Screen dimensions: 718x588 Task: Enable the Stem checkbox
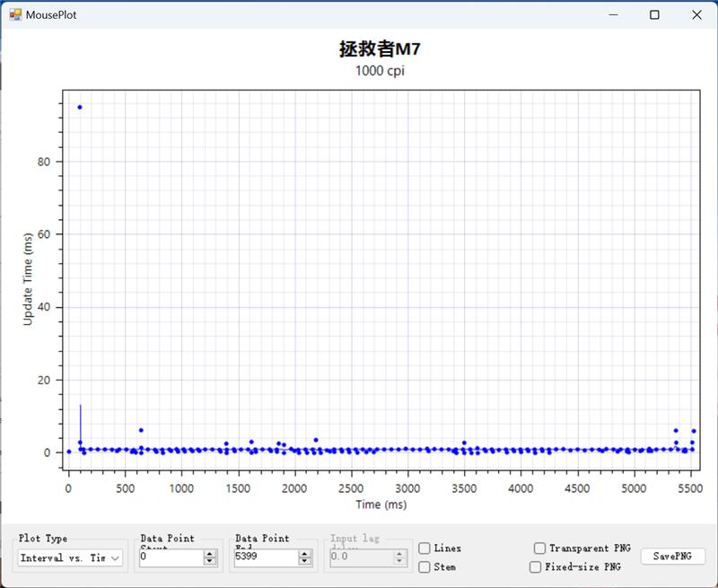pyautogui.click(x=425, y=567)
